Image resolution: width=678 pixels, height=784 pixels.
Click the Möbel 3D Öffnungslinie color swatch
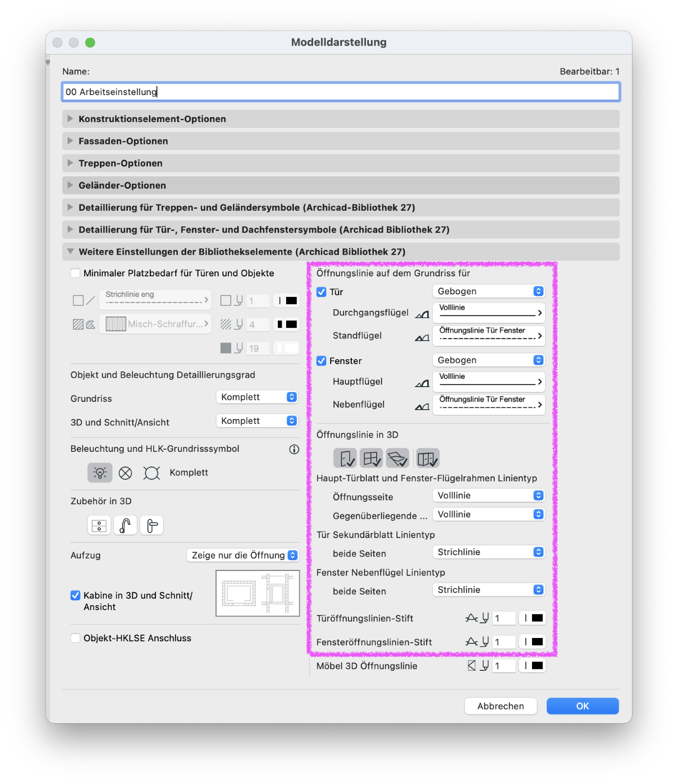533,666
